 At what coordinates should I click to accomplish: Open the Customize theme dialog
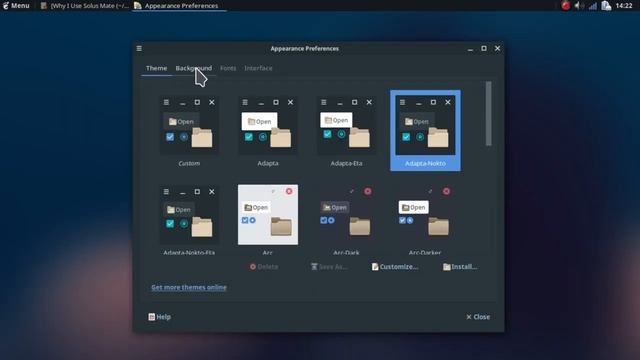pos(395,267)
